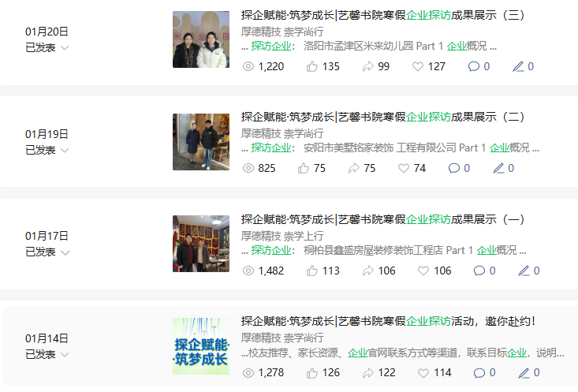Expand 已发表 dropdown under 01月19日
This screenshot has width=578, height=392.
click(x=65, y=151)
